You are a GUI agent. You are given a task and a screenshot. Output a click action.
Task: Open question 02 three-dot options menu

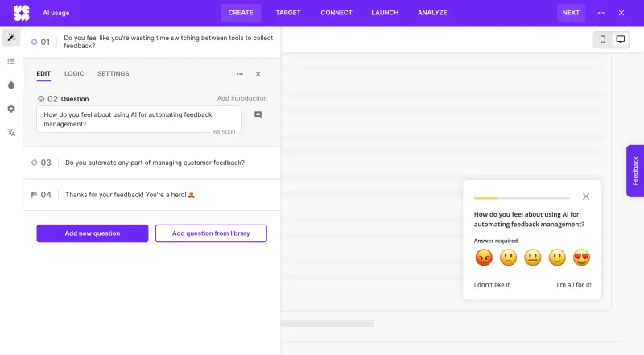coord(240,74)
